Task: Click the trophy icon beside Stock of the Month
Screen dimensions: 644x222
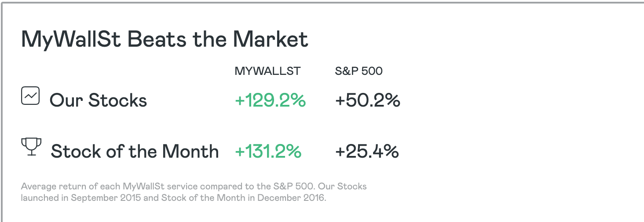Action: click(x=31, y=147)
